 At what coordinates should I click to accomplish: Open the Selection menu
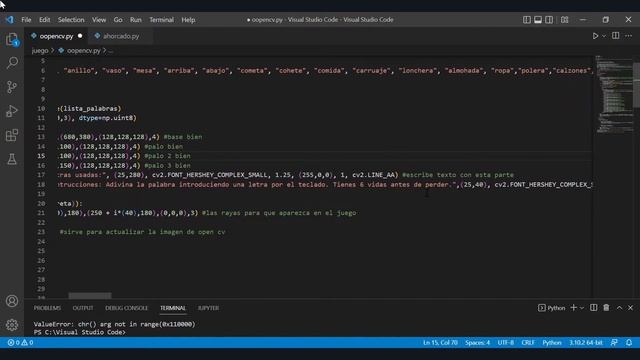(71, 20)
